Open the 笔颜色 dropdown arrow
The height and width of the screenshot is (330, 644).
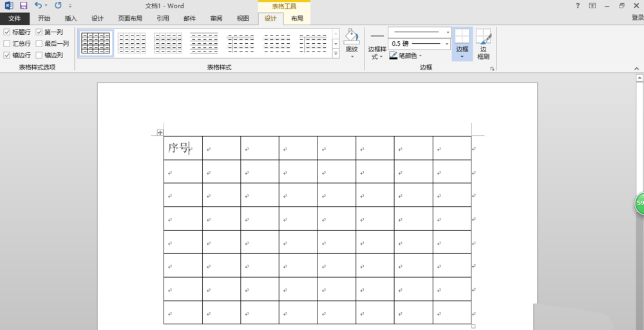421,55
